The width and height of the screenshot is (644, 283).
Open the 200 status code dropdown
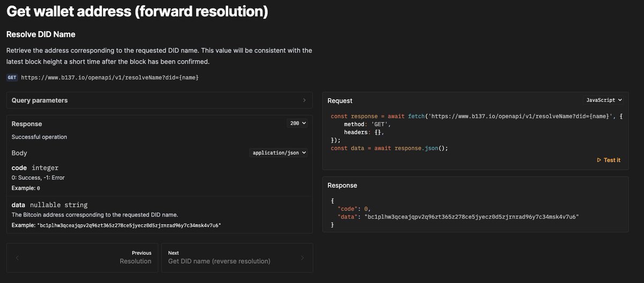tap(298, 123)
